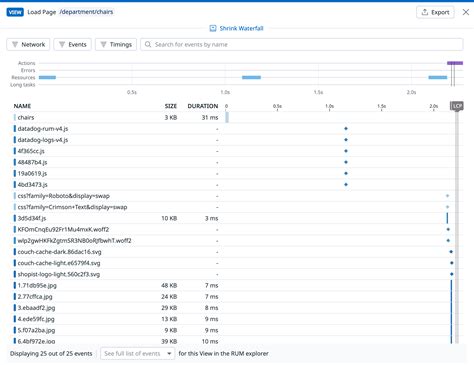Viewport: 474px width, 365px height.
Task: Click the middle Resources bar in overview
Action: pyautogui.click(x=251, y=77)
